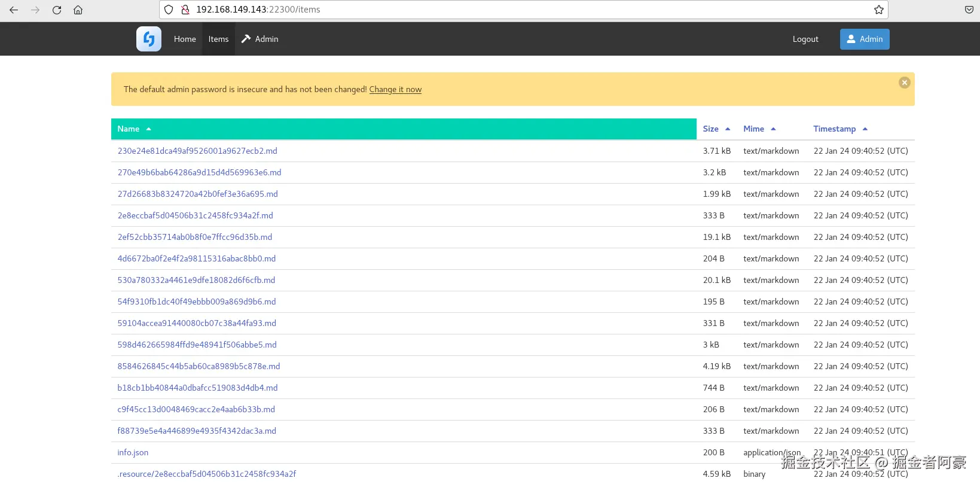The height and width of the screenshot is (484, 980).
Task: Click the shield tracking protection icon
Action: coord(169,10)
